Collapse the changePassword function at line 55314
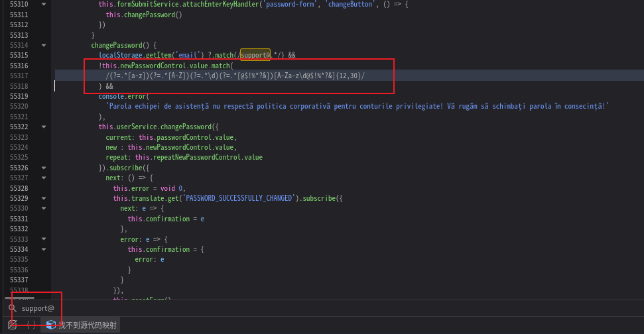Image resolution: width=644 pixels, height=334 pixels. coord(44,45)
